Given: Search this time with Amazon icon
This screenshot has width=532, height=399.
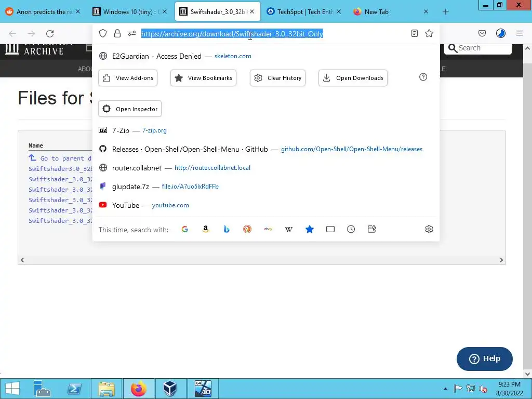Looking at the screenshot, I should click(x=206, y=229).
